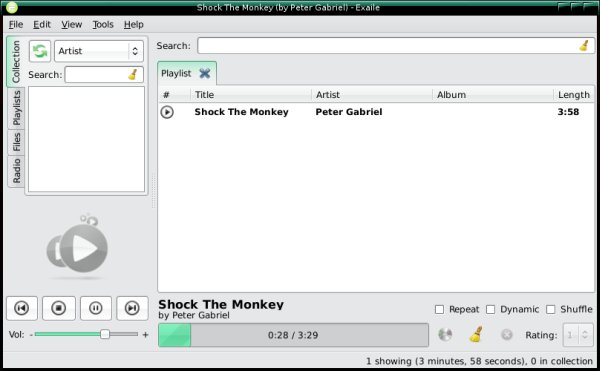
Task: Enable the Repeat checkbox
Action: coord(439,309)
